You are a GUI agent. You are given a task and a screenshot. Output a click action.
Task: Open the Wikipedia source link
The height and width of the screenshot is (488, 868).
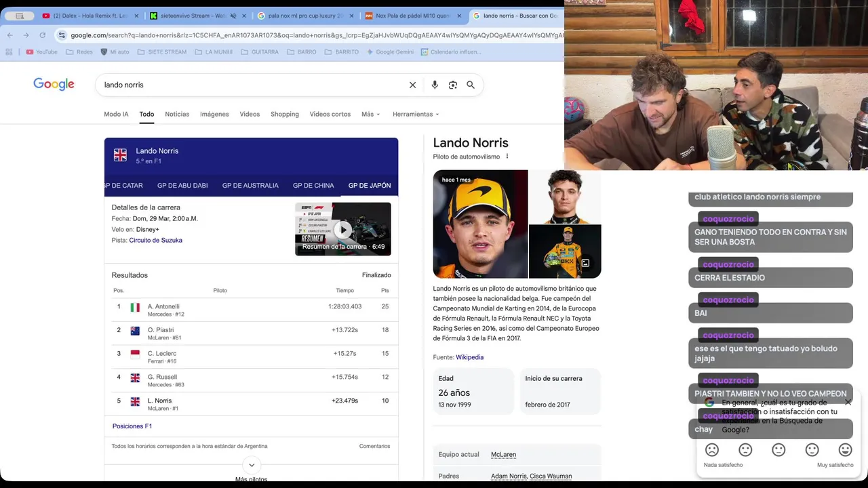pyautogui.click(x=469, y=357)
